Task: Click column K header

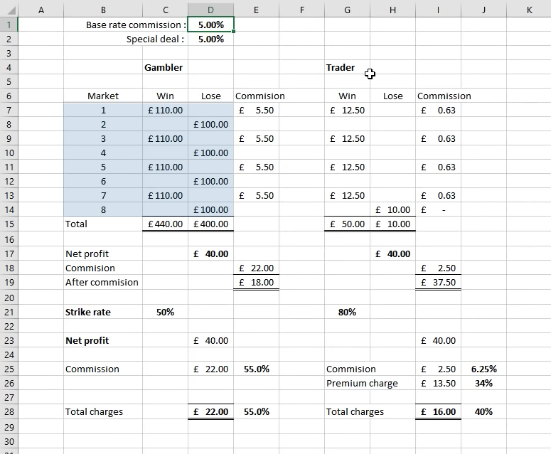Action: click(x=529, y=10)
